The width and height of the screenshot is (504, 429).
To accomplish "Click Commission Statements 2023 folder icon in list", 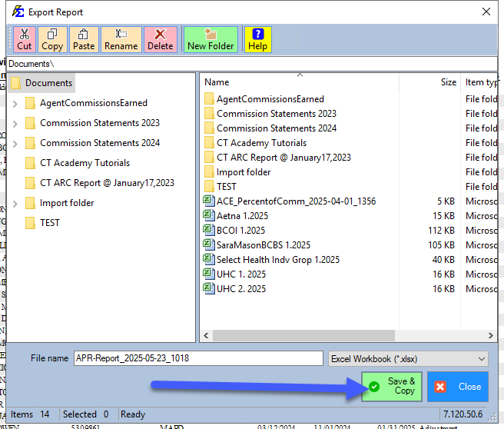I will [209, 113].
